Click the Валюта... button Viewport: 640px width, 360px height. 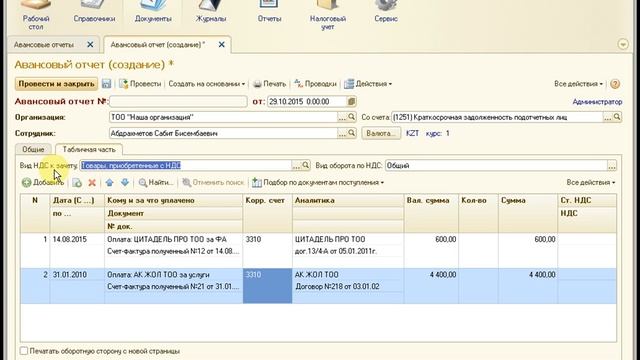pyautogui.click(x=381, y=133)
